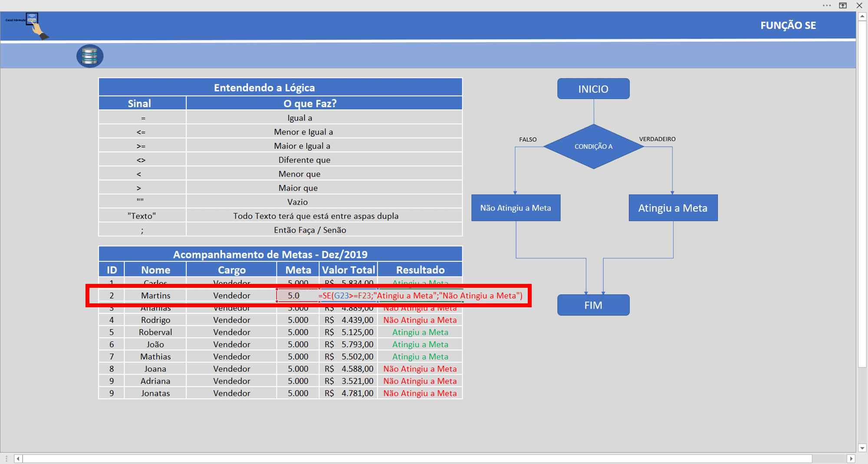Select Joana's Não Atingiu a Meta result
Image resolution: width=868 pixels, height=464 pixels.
click(420, 369)
